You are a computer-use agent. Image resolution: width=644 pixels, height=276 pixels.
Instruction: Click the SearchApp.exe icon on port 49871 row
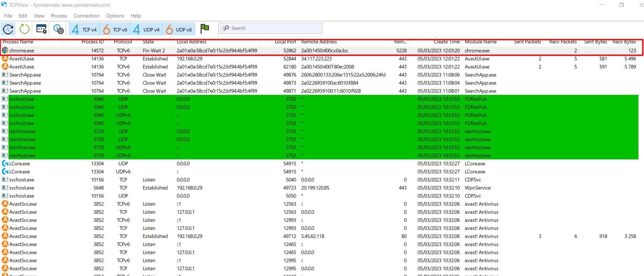(5, 91)
